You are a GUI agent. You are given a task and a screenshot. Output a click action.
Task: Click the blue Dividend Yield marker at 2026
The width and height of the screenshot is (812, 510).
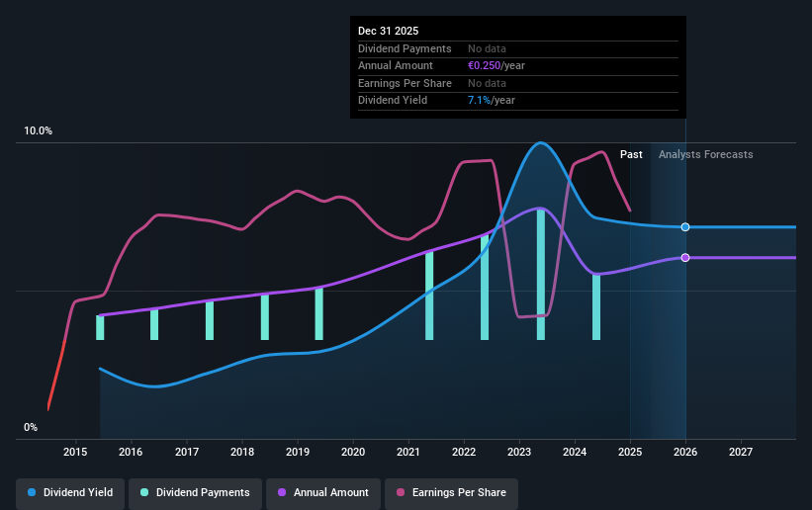685,226
